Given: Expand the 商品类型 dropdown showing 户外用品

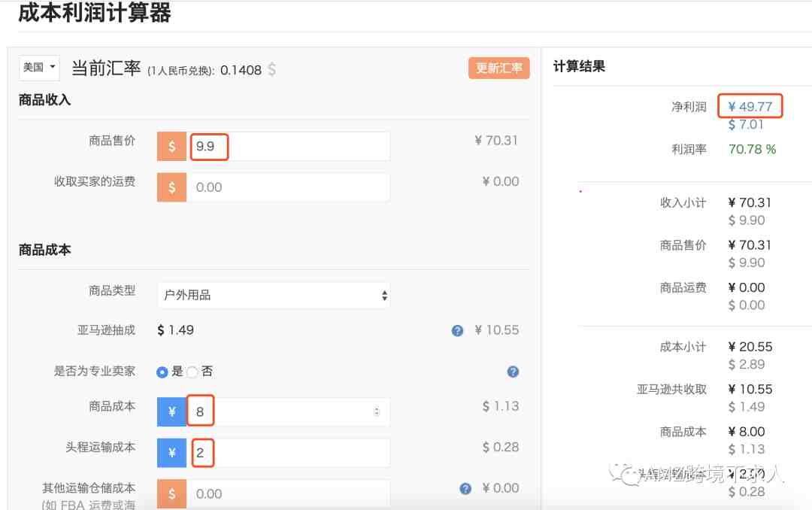Looking at the screenshot, I should click(274, 296).
